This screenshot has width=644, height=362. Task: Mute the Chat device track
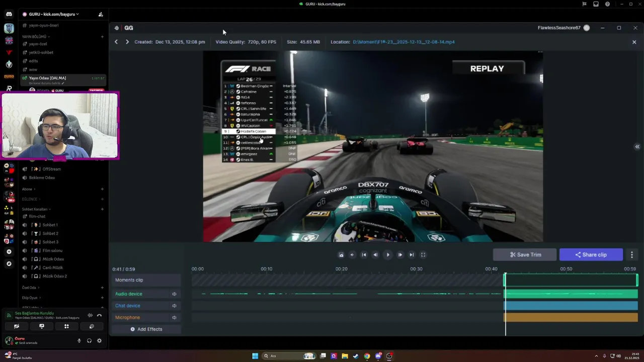pyautogui.click(x=174, y=306)
